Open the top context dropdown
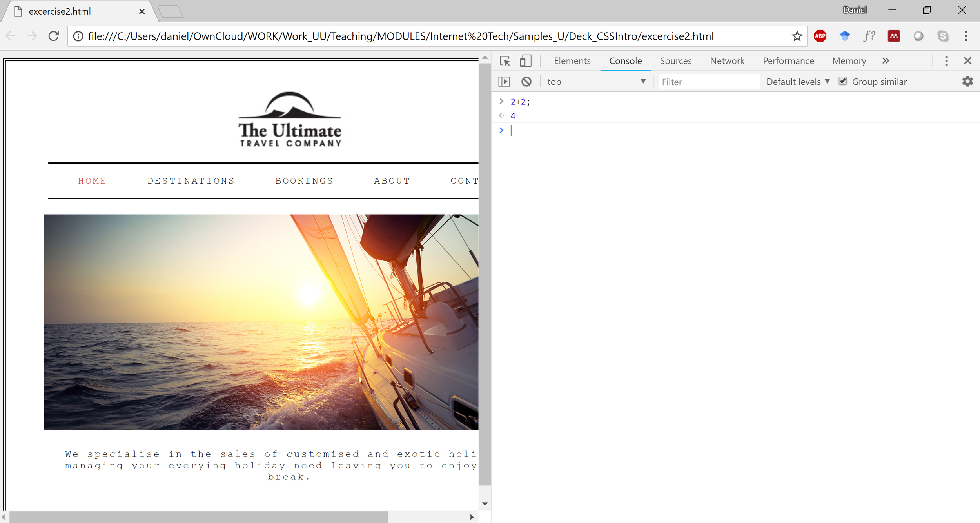The image size is (980, 523). 596,82
